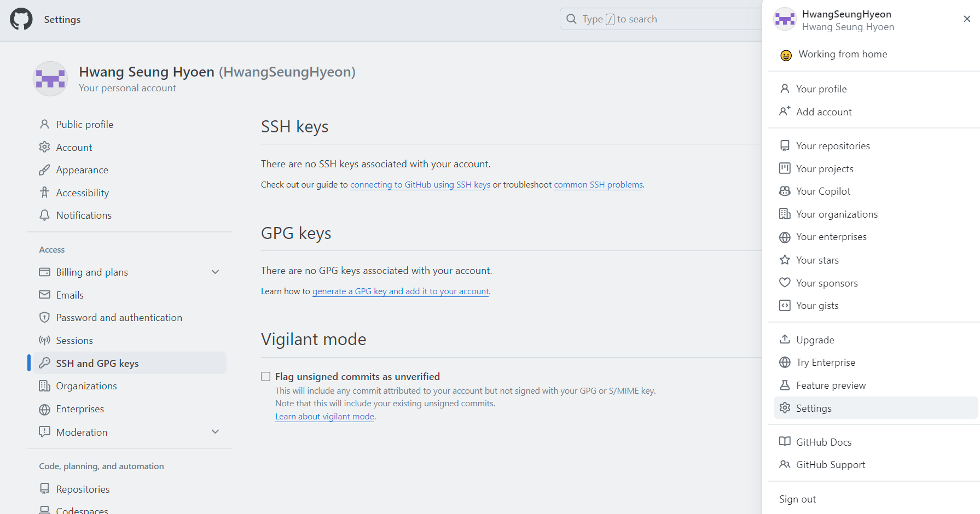
Task: Click the upload arrow icon beside Upgrade
Action: point(785,340)
